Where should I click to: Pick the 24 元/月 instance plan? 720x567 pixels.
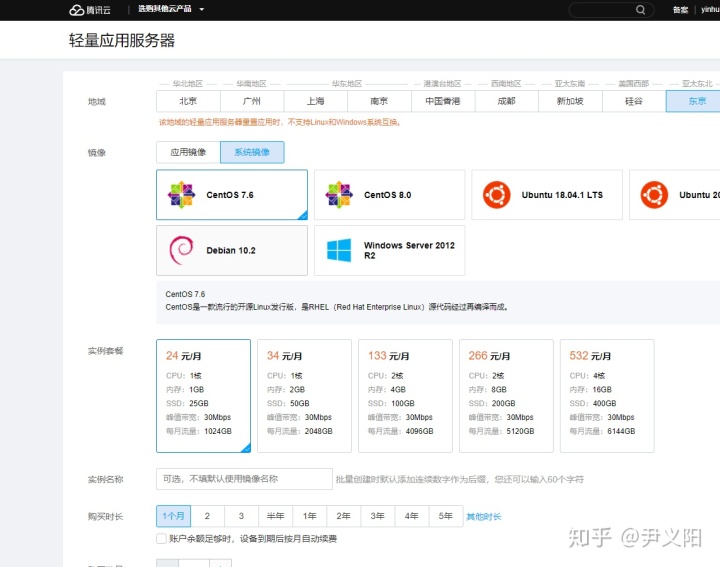coord(203,396)
